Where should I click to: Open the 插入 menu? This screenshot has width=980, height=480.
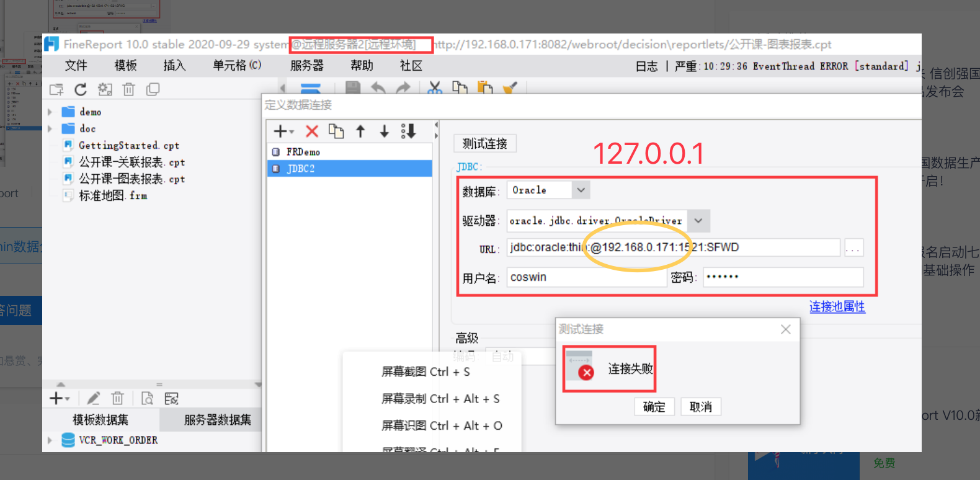[174, 66]
